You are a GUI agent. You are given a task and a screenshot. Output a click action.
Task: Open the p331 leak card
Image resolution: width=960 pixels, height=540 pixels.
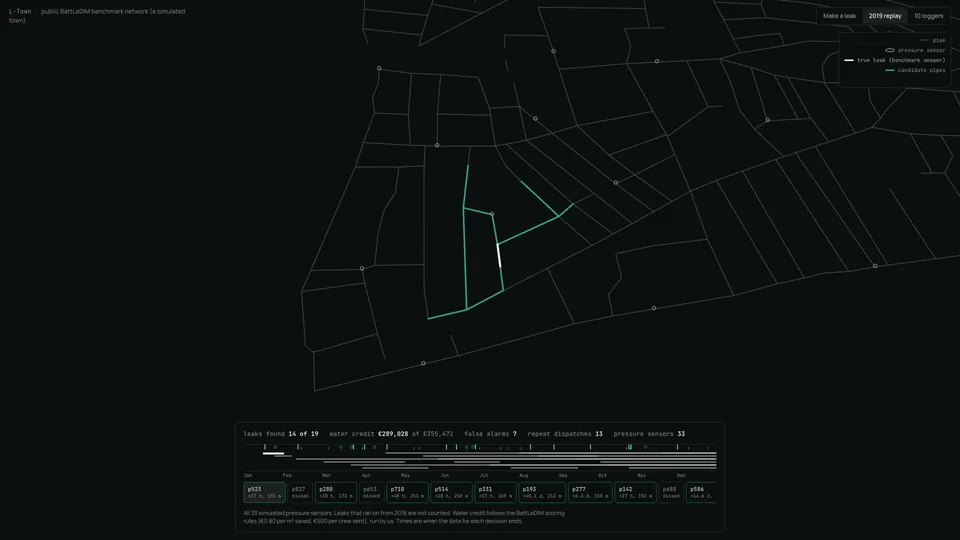pyautogui.click(x=495, y=492)
